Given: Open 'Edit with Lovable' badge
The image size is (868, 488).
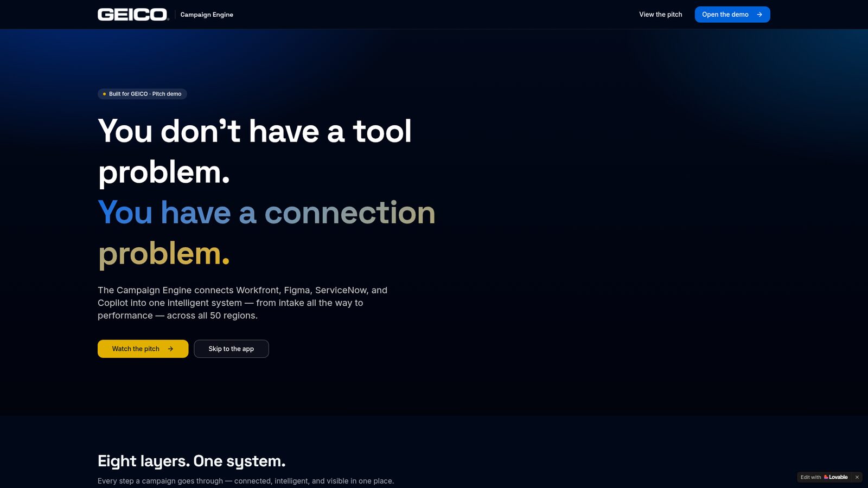Looking at the screenshot, I should click(824, 477).
